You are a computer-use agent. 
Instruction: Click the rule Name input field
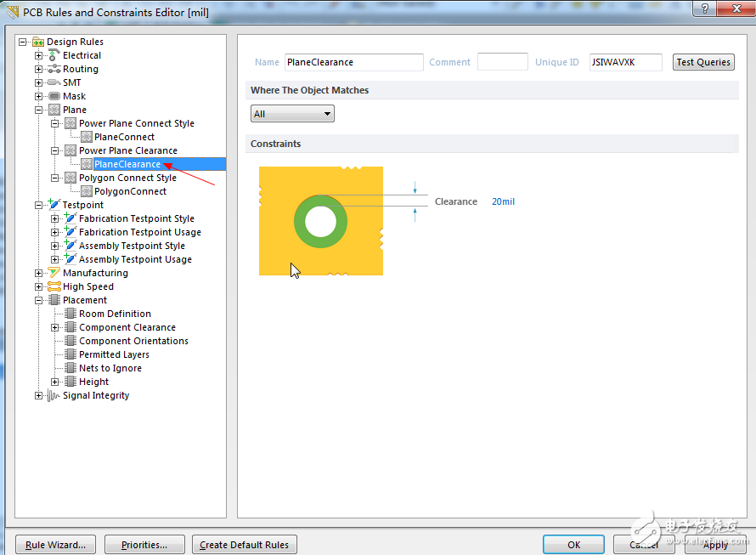[x=354, y=62]
